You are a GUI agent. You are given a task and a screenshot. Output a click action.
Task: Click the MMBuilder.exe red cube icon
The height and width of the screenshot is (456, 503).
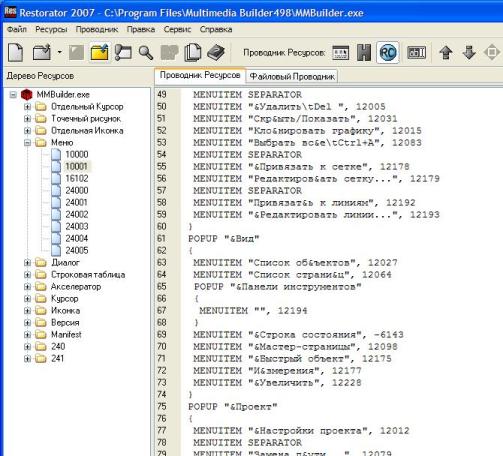tap(26, 95)
